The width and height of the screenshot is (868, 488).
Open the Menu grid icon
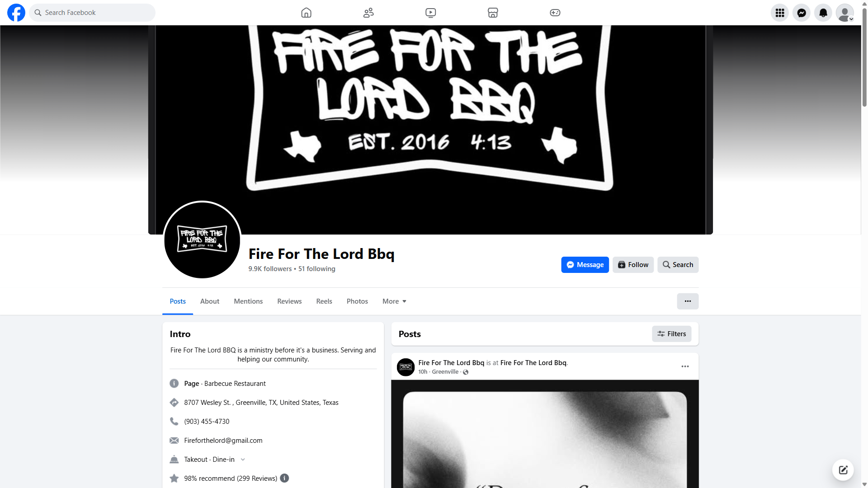[780, 13]
